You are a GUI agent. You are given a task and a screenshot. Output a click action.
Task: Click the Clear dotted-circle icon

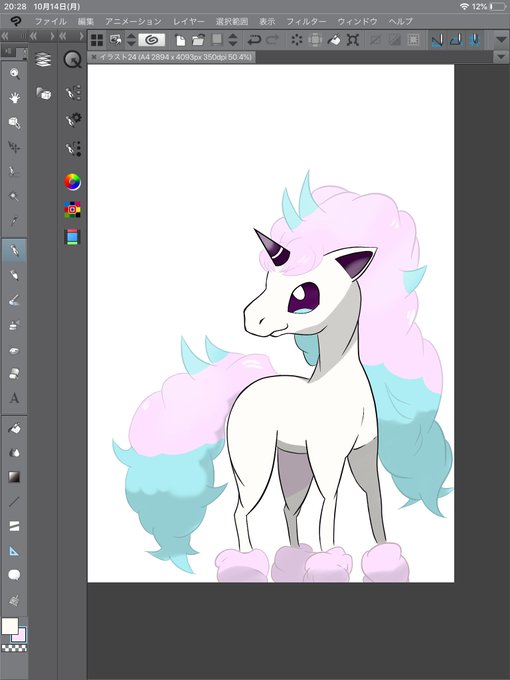[x=297, y=40]
